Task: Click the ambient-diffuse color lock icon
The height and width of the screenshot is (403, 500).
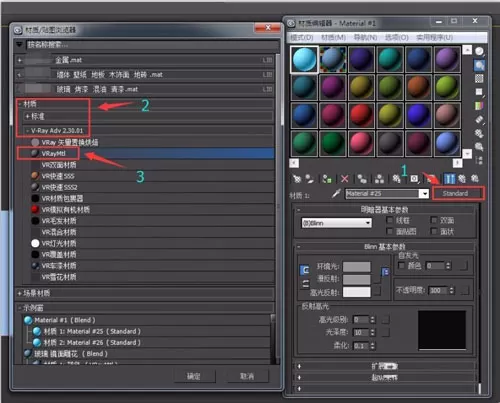Action: [x=304, y=270]
